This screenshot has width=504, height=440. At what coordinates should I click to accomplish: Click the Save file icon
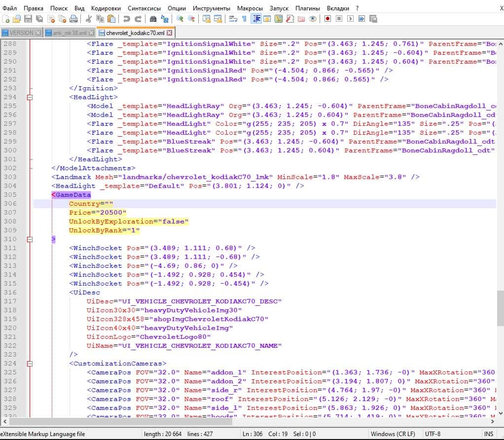tap(28, 19)
